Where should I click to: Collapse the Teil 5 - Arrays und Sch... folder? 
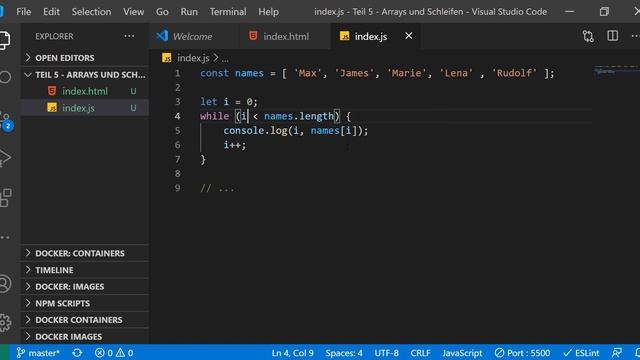85,75
